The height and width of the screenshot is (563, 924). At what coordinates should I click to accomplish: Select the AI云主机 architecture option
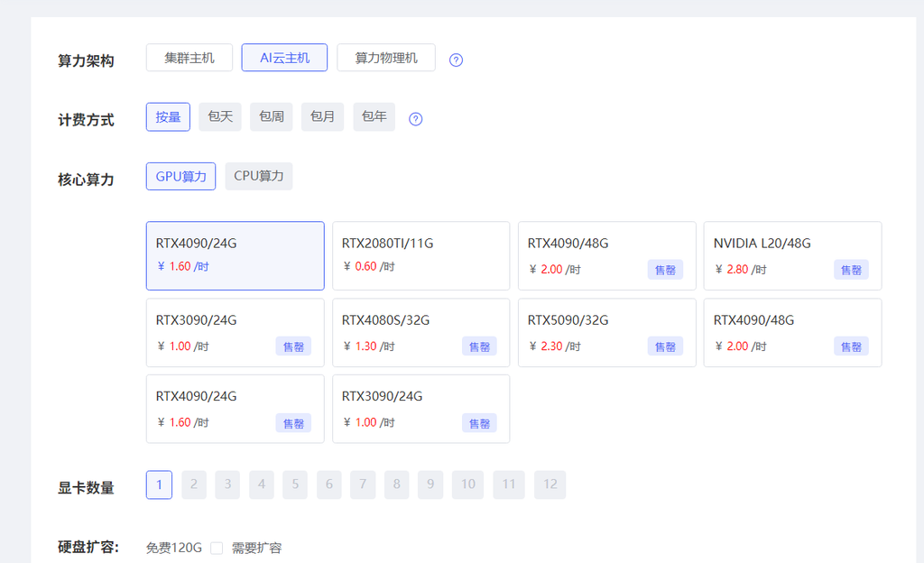click(x=284, y=58)
